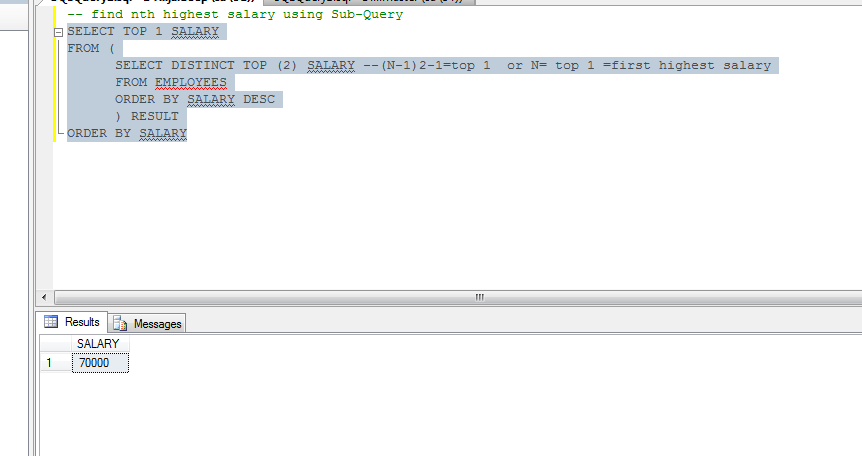Click the horizontal scrollbar left arrow
Image resolution: width=862 pixels, height=456 pixels.
(45, 298)
